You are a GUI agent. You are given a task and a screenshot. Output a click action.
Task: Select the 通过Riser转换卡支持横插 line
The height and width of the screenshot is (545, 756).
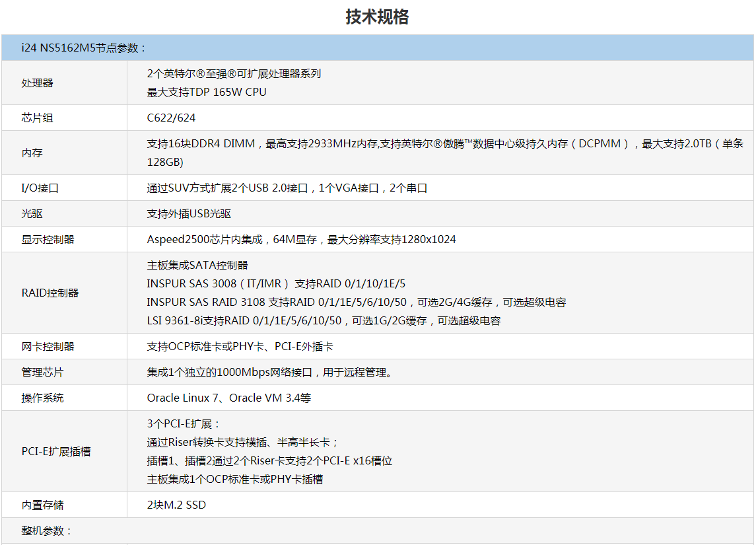pyautogui.click(x=243, y=443)
